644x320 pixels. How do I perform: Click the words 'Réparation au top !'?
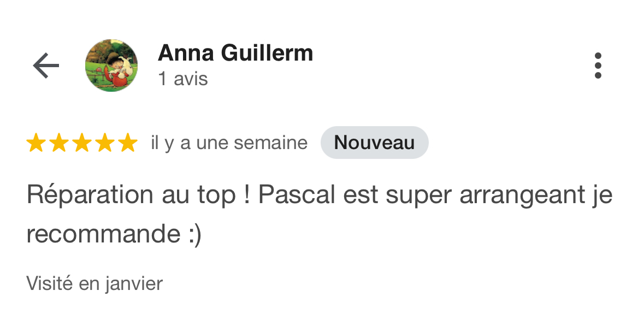pyautogui.click(x=138, y=195)
